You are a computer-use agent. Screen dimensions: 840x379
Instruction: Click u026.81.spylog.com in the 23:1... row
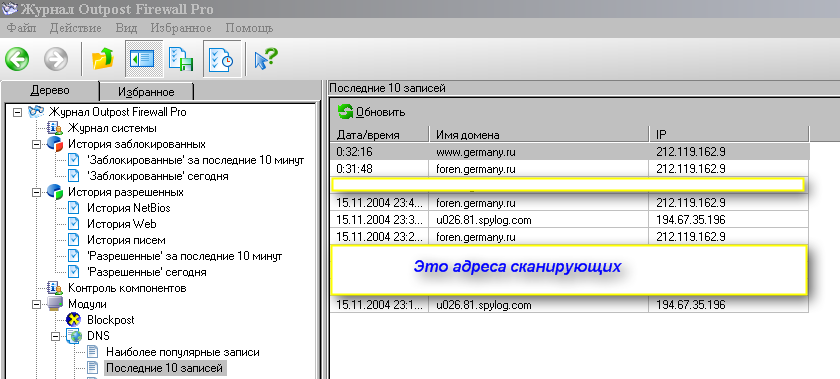click(484, 305)
